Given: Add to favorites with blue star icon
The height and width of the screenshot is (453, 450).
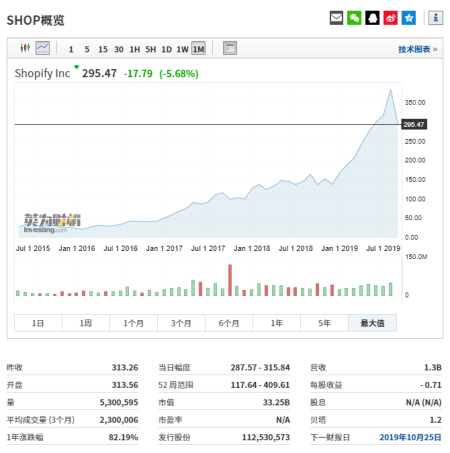Looking at the screenshot, I should [409, 18].
